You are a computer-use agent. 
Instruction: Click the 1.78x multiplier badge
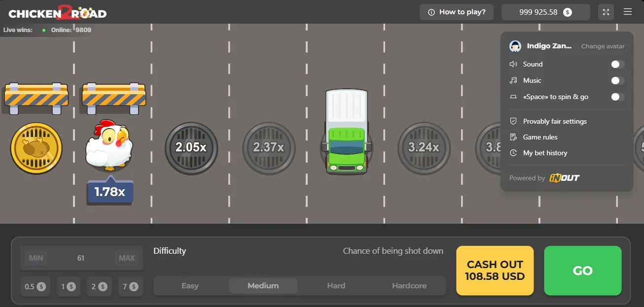110,191
